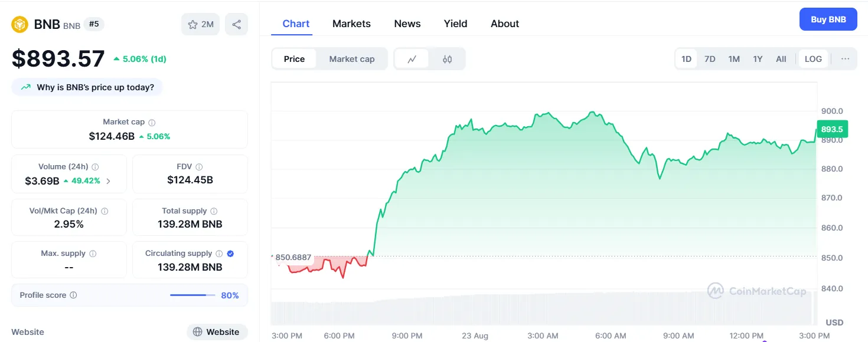
Task: Click the BNB coin logo
Action: [21, 24]
